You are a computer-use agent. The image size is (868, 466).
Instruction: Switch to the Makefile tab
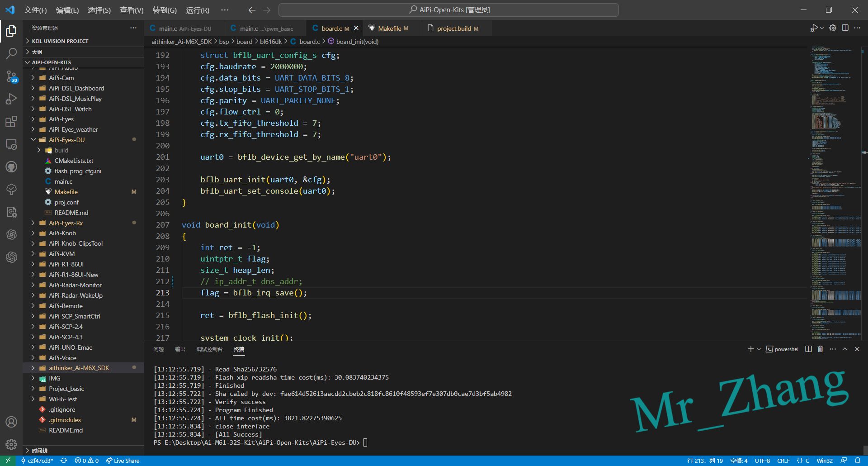pos(393,28)
